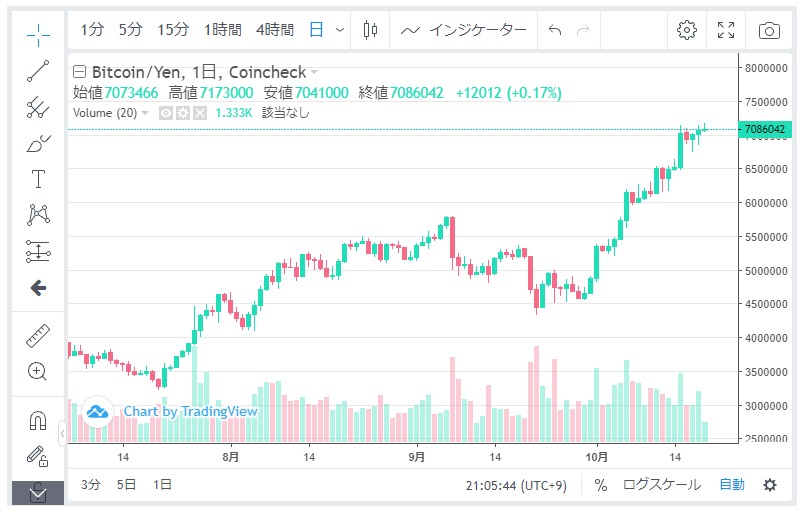The width and height of the screenshot is (802, 514).
Task: Enter fullscreen mode
Action: coord(727,30)
